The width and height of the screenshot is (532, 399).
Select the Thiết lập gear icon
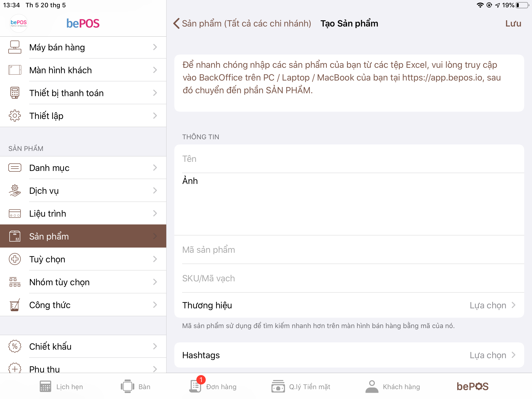pos(15,116)
